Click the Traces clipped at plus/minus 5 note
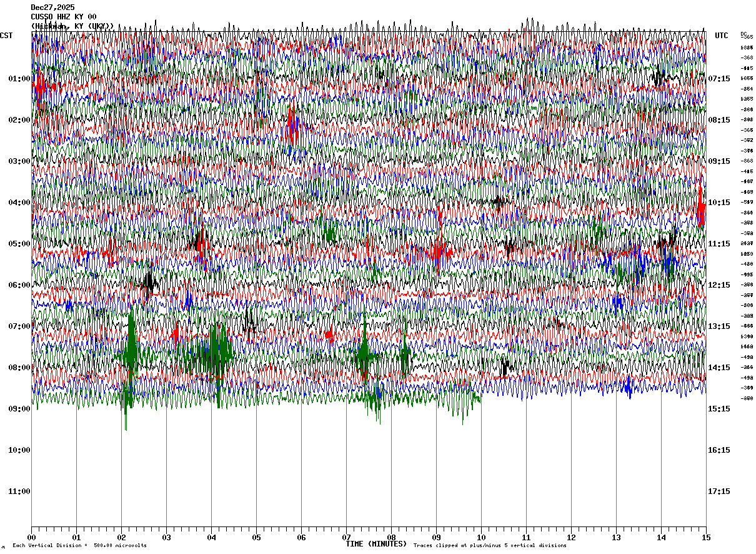The image size is (756, 554). (490, 545)
